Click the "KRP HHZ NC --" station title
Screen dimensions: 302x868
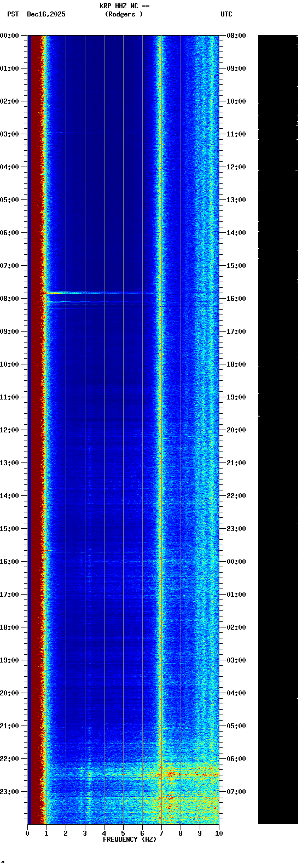[124, 6]
